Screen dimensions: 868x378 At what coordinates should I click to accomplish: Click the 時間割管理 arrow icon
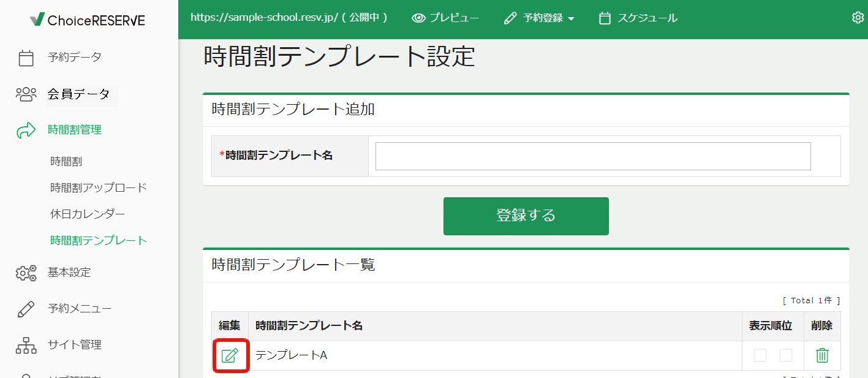coord(26,130)
